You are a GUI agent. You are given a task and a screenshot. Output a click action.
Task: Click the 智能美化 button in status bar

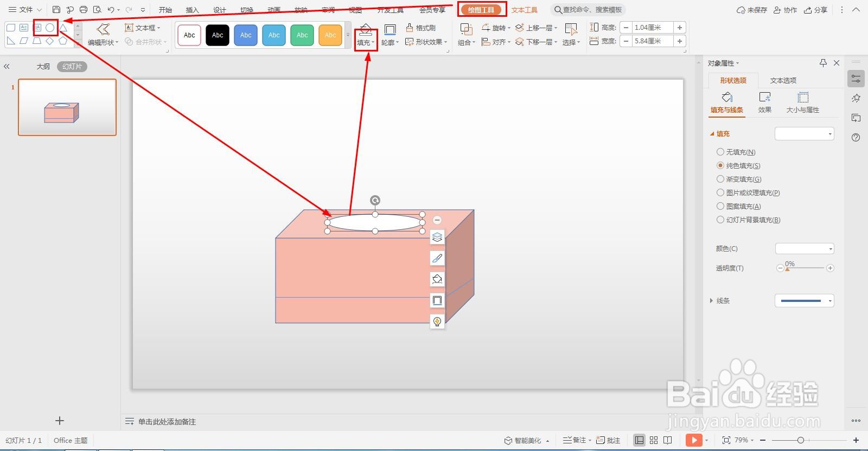pyautogui.click(x=527, y=440)
